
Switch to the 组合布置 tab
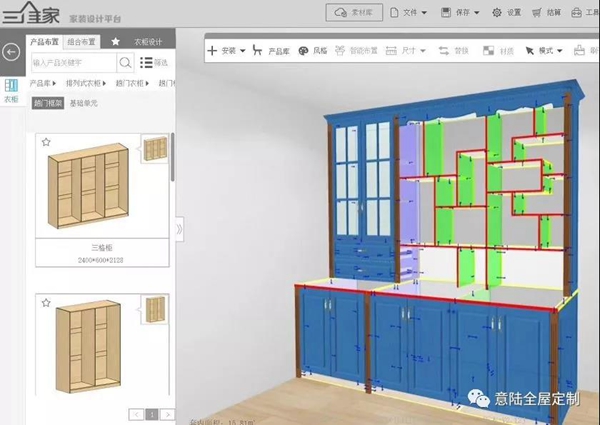(81, 42)
